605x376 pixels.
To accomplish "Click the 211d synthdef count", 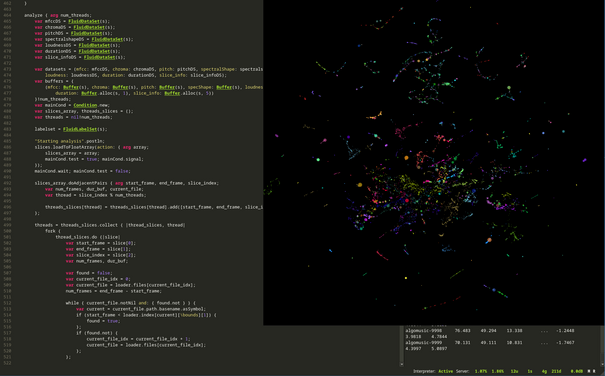I will 556,371.
